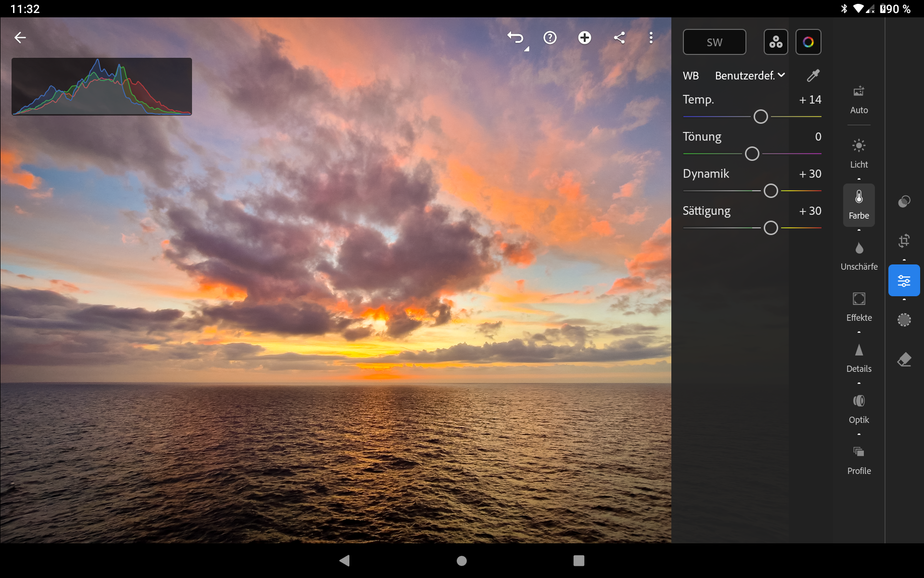The width and height of the screenshot is (924, 578).
Task: Expand the Benutzerdef. white balance dropdown
Action: pos(750,76)
